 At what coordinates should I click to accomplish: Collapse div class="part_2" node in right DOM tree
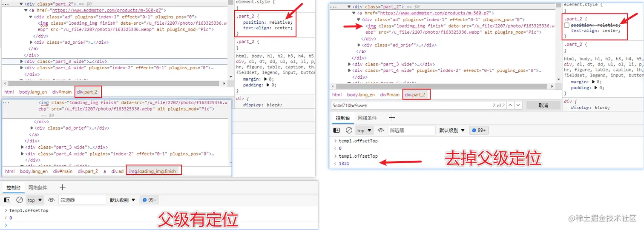[349, 7]
